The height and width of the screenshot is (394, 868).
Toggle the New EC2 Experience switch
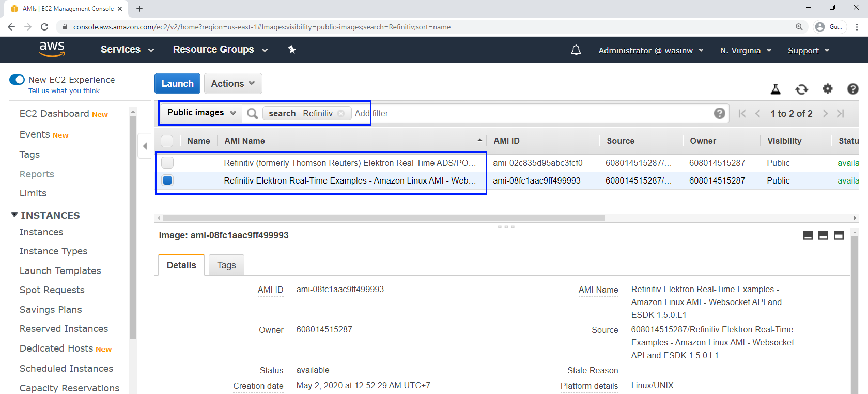click(x=17, y=80)
